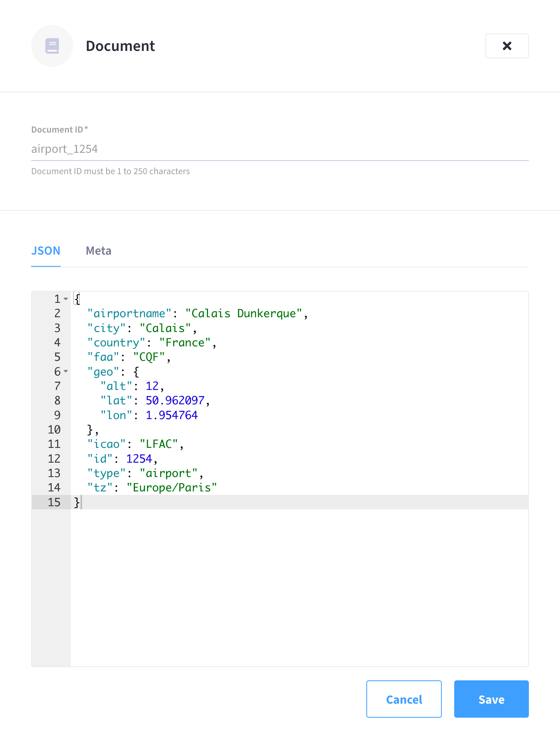Click the "airportname" key
Screen dimensions: 560x741
(x=129, y=313)
